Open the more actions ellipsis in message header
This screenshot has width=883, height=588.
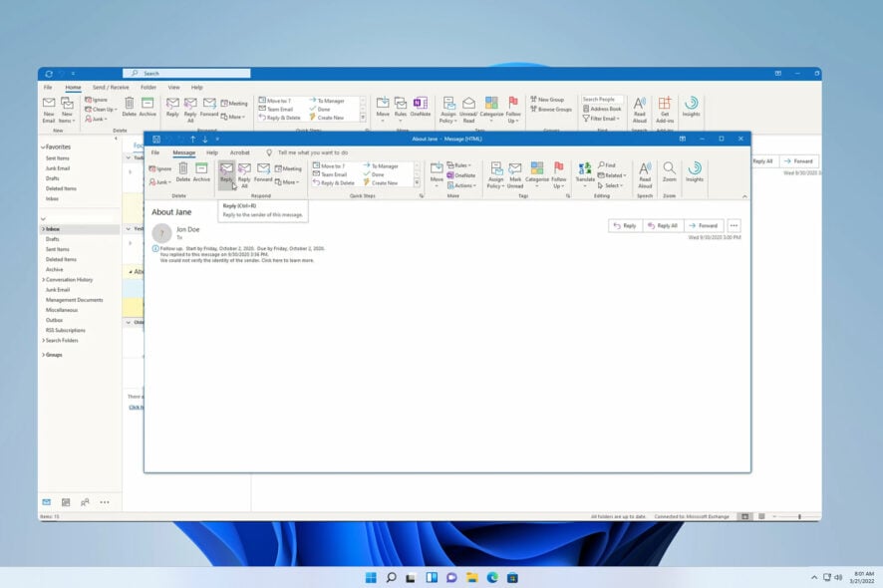tap(734, 226)
